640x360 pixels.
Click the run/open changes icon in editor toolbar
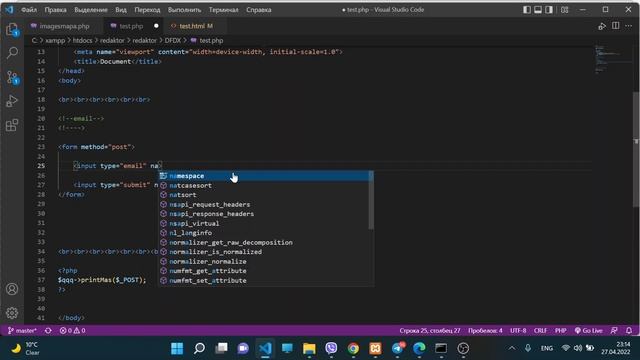point(602,26)
